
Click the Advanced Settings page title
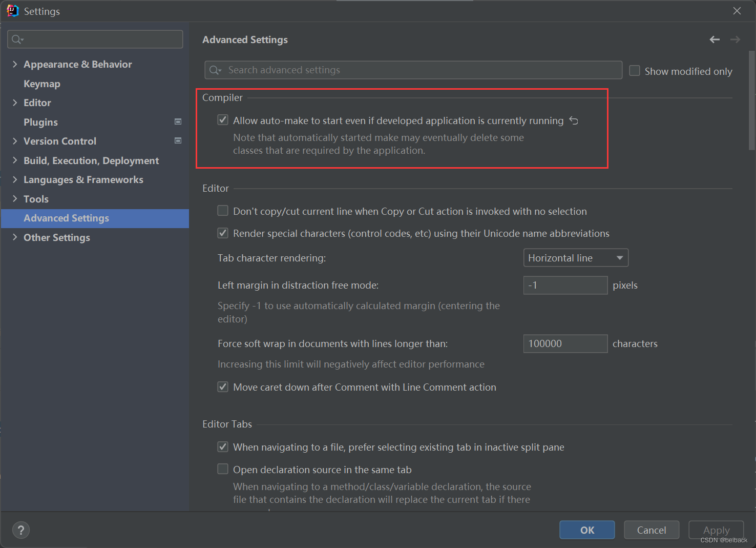click(x=245, y=39)
